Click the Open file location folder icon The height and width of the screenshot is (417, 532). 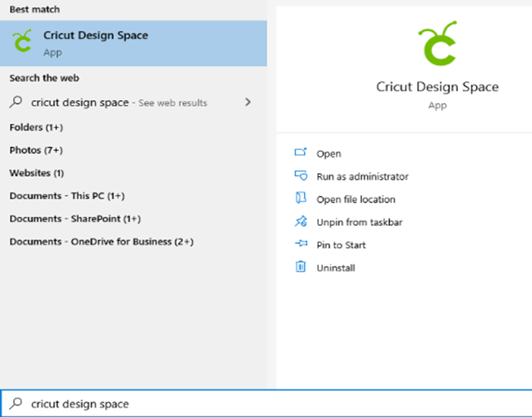[x=301, y=198]
